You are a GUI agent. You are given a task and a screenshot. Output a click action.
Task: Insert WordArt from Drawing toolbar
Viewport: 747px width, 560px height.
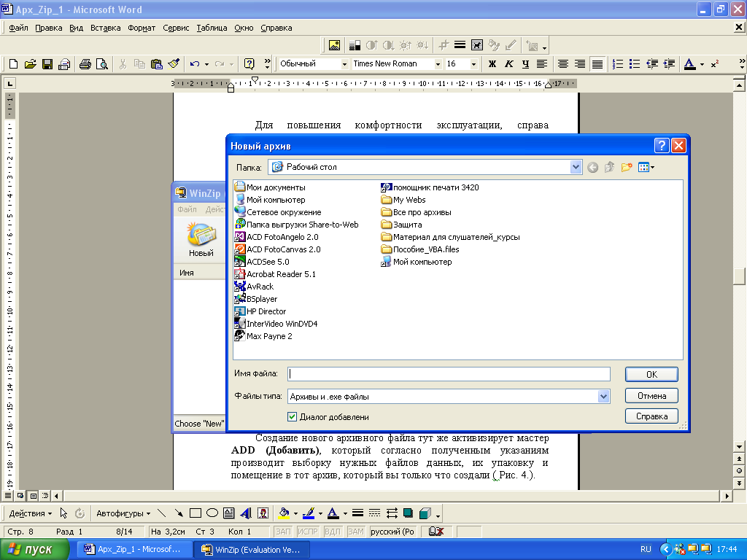pos(246,513)
